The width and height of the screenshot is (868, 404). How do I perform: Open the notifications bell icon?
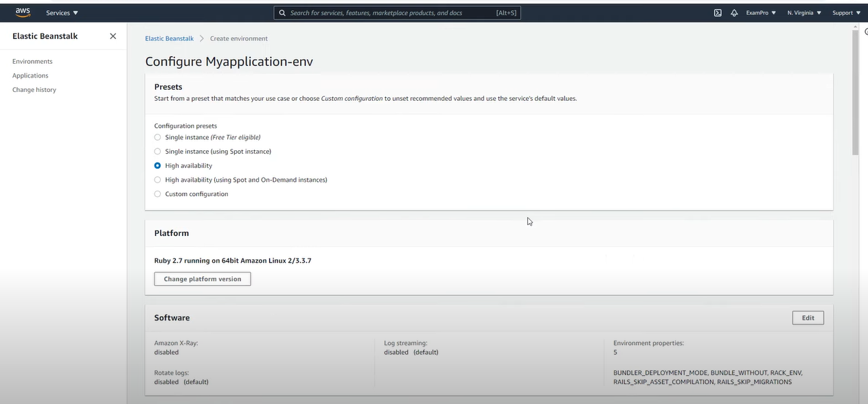pos(734,12)
